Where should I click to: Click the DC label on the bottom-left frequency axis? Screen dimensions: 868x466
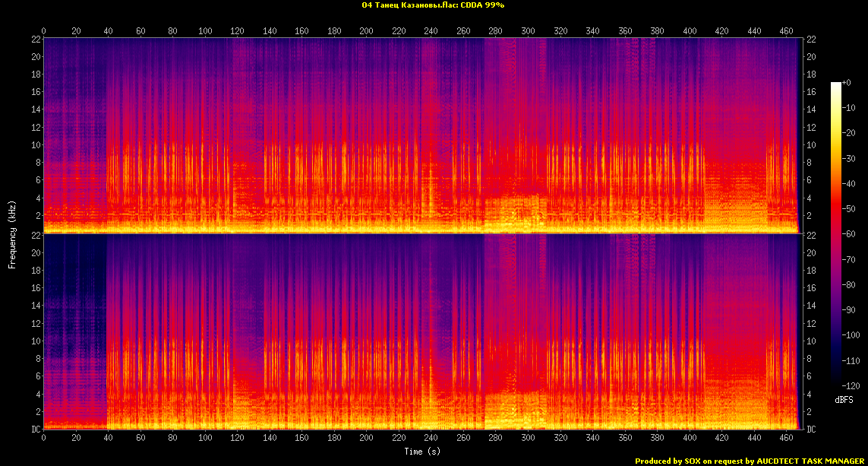(34, 430)
